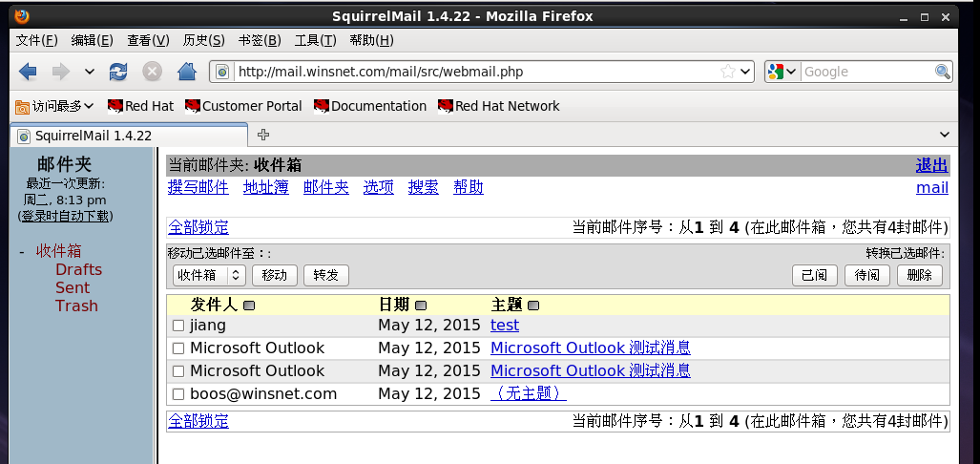Image resolution: width=980 pixels, height=464 pixels.
Task: Minimize the Firefox window
Action: 904,17
